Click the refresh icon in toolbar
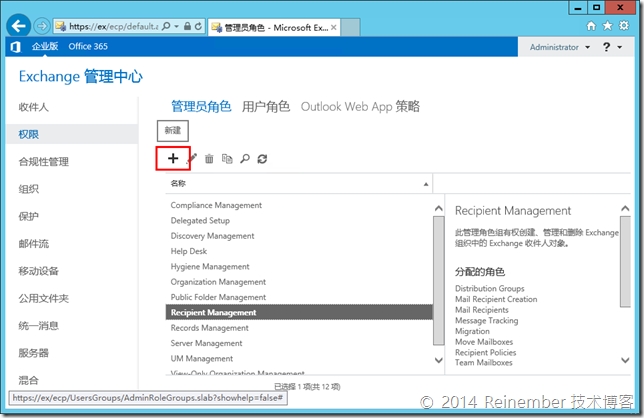This screenshot has height=418, width=644. (x=262, y=159)
